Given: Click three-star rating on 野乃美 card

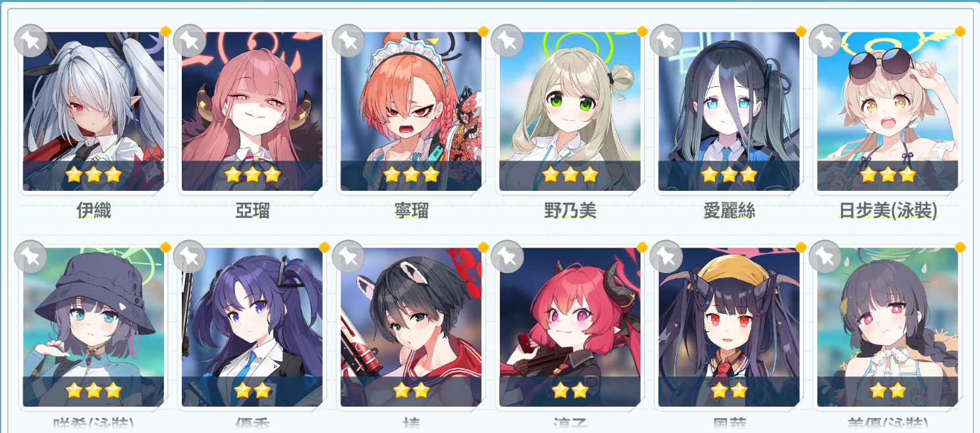Looking at the screenshot, I should [570, 174].
